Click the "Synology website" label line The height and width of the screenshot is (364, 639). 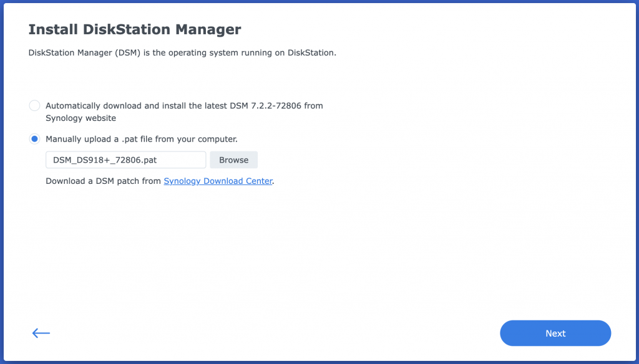[x=80, y=118]
